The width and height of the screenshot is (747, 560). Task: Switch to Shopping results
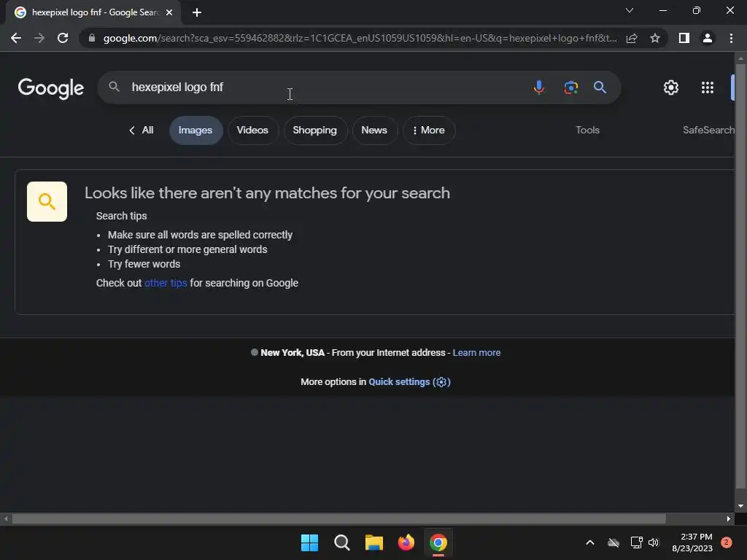coord(315,130)
